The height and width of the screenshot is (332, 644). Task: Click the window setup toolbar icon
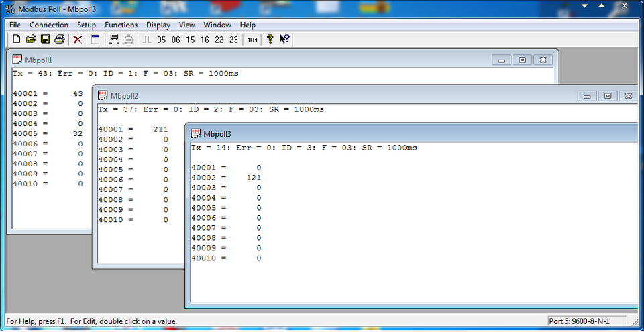click(95, 40)
